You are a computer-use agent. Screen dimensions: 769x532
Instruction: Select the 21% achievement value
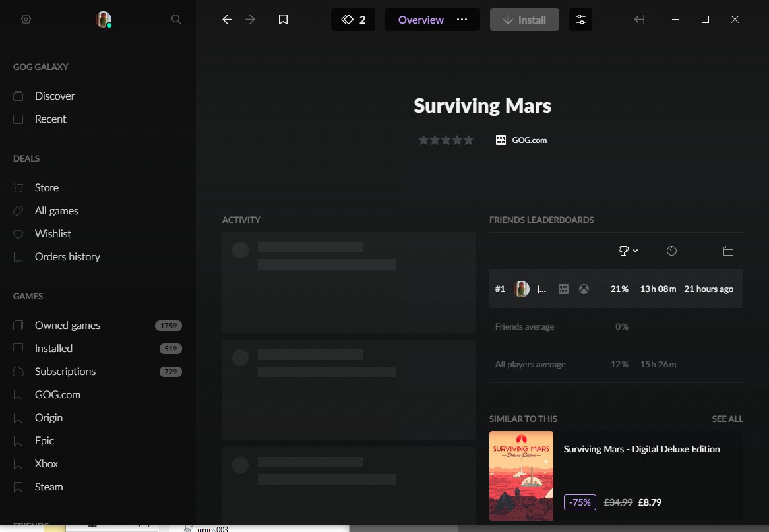(619, 289)
